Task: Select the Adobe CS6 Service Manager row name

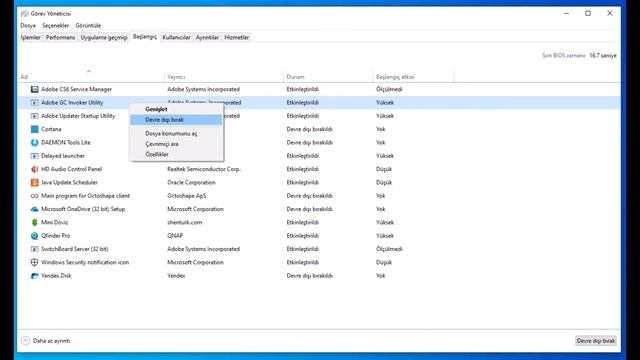Action: pos(76,89)
